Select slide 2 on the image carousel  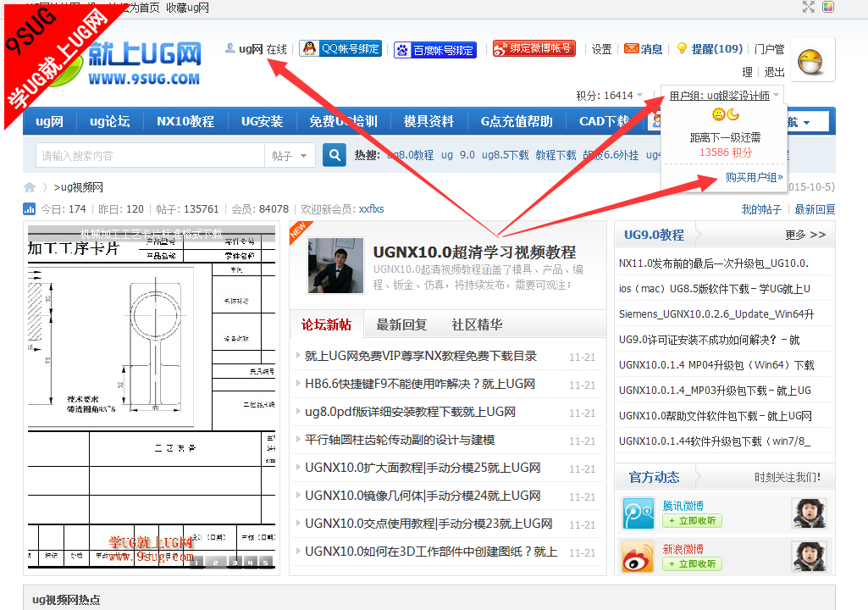[215, 563]
